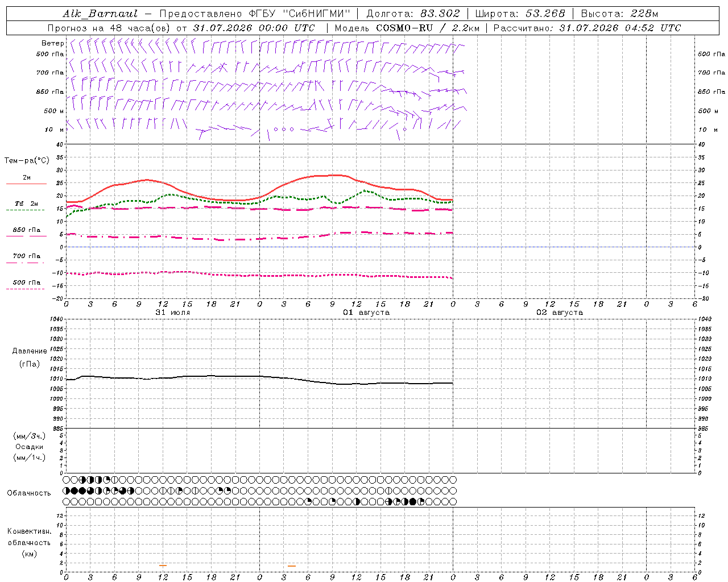Click the Осадки precipitation label
This screenshot has height=582, width=728.
(x=30, y=447)
